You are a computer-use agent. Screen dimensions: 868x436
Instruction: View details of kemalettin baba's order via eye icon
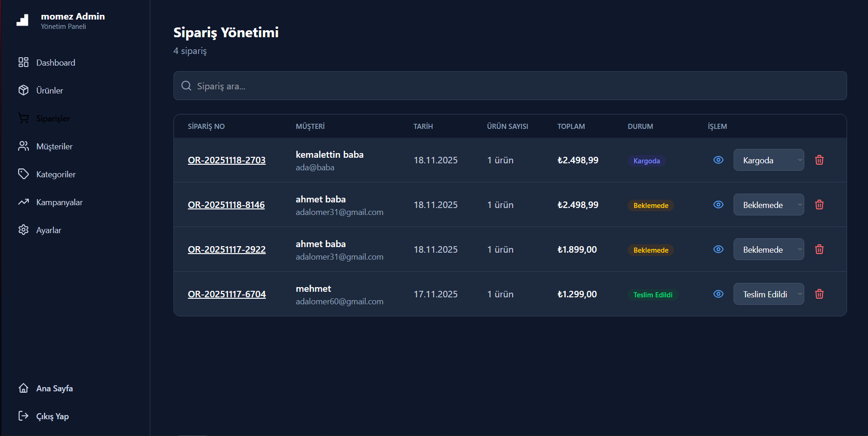[x=718, y=160]
